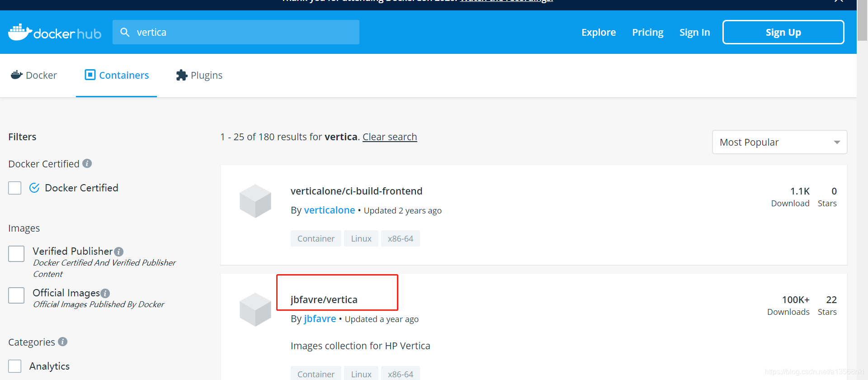The image size is (868, 380).
Task: Open the Plugins tab
Action: coord(199,75)
